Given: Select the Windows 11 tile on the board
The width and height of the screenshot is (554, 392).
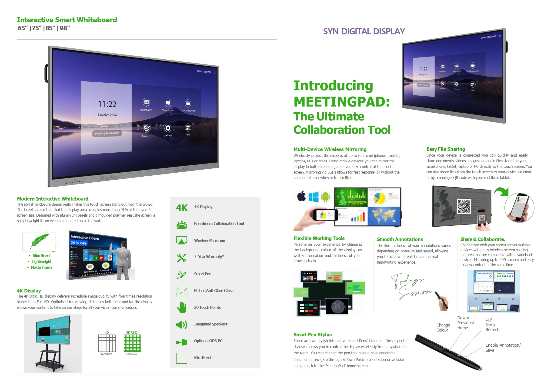Looking at the screenshot, I should point(90,267).
